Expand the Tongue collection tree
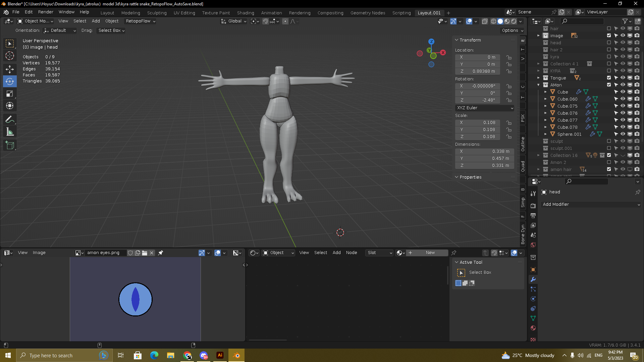The width and height of the screenshot is (644, 362). coord(539,78)
